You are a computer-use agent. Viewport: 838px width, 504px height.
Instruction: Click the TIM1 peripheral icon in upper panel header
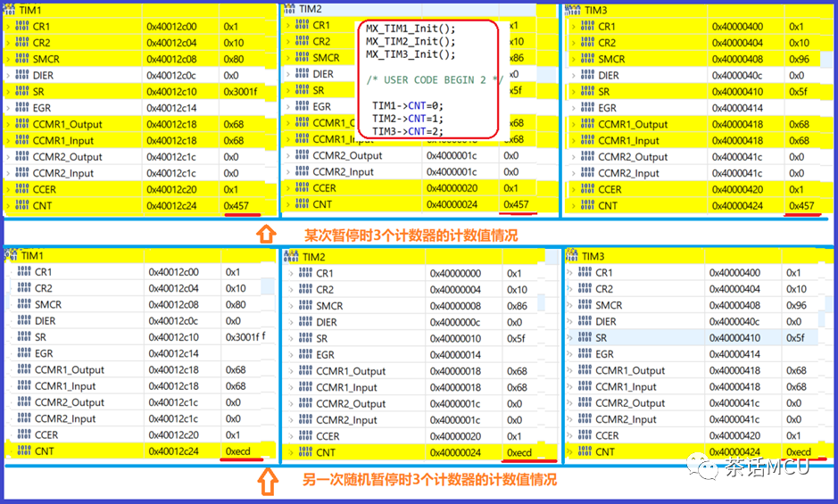click(x=9, y=9)
